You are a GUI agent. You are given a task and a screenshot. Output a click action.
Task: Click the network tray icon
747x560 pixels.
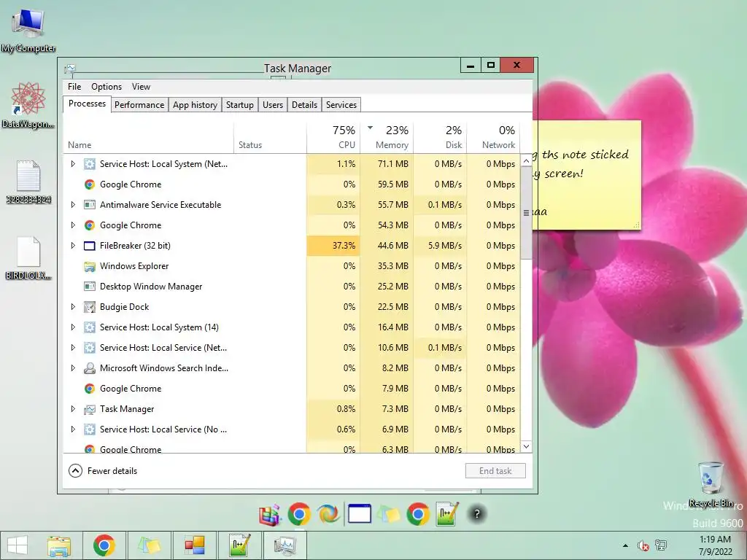click(661, 545)
